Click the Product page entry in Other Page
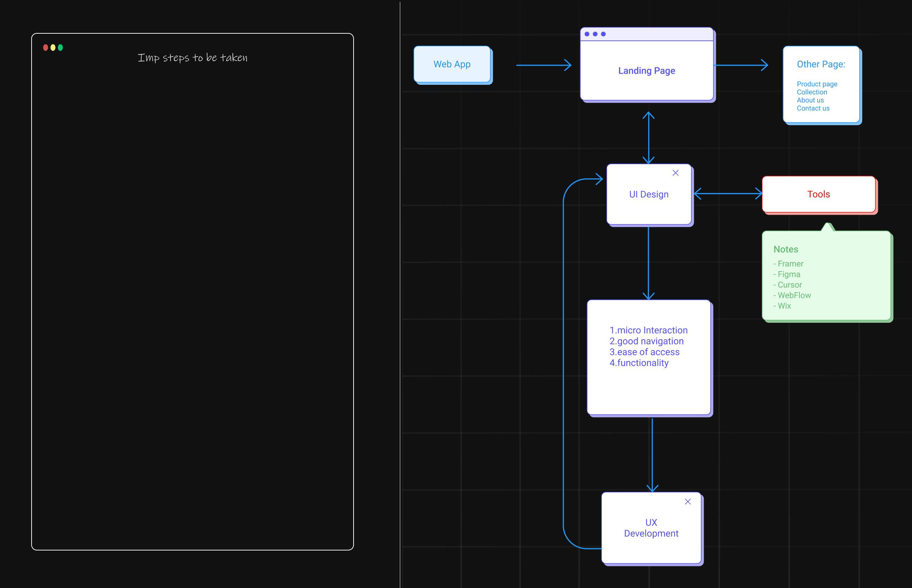This screenshot has width=912, height=588. coord(817,84)
